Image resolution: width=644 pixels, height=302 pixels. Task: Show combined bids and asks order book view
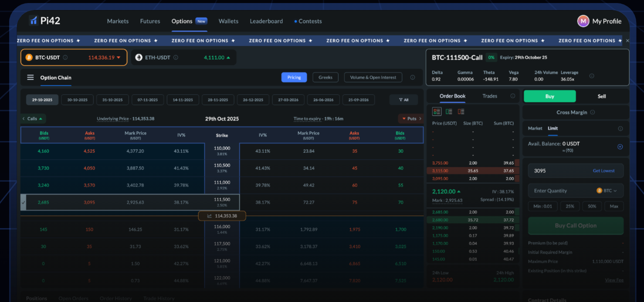pos(437,112)
